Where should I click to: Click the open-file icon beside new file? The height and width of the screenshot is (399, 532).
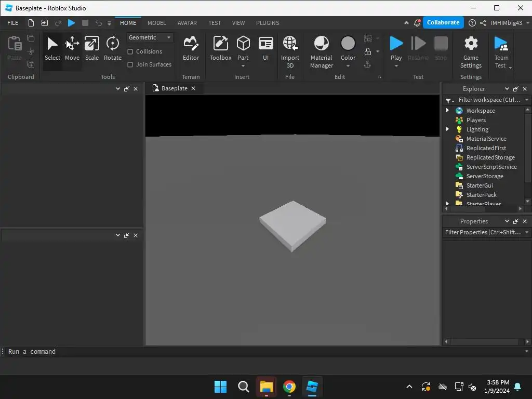[45, 23]
